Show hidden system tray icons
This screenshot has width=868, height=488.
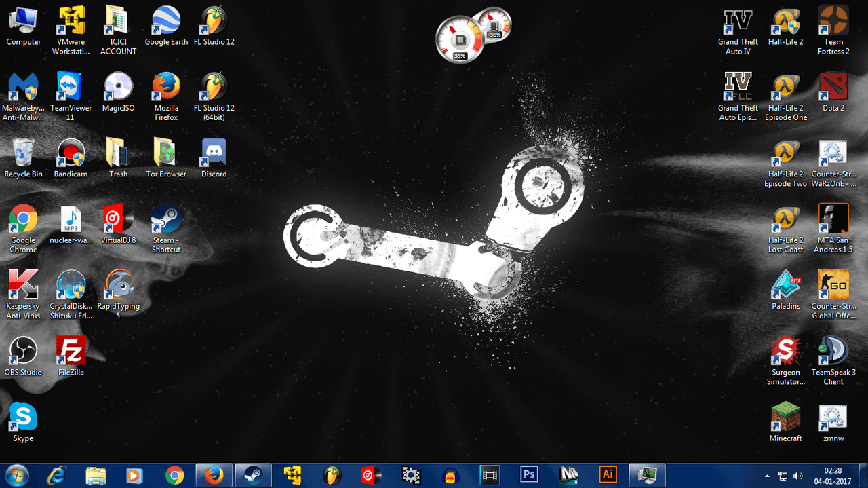tap(767, 476)
